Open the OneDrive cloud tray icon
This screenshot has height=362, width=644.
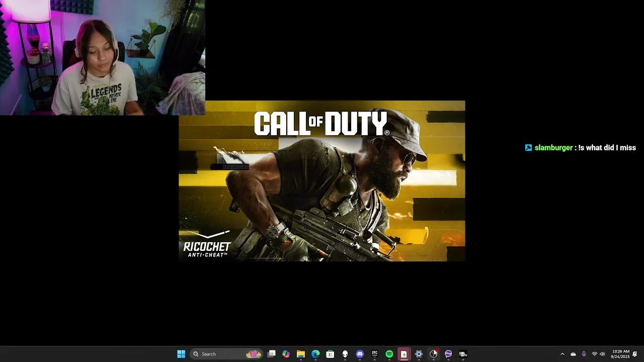(x=573, y=354)
